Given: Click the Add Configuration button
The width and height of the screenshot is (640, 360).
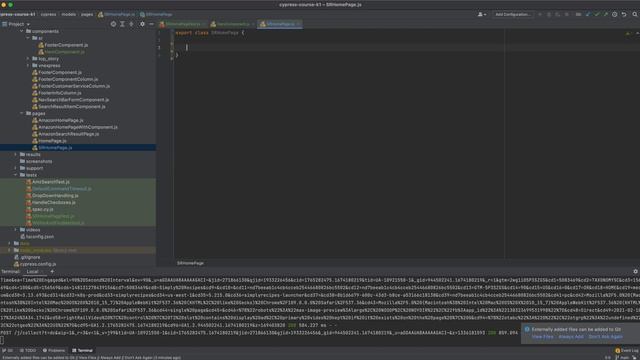Looking at the screenshot, I should pos(513,14).
